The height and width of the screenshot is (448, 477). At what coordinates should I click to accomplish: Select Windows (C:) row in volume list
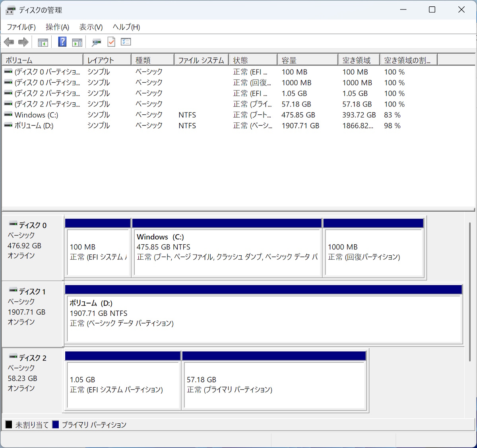[36, 115]
